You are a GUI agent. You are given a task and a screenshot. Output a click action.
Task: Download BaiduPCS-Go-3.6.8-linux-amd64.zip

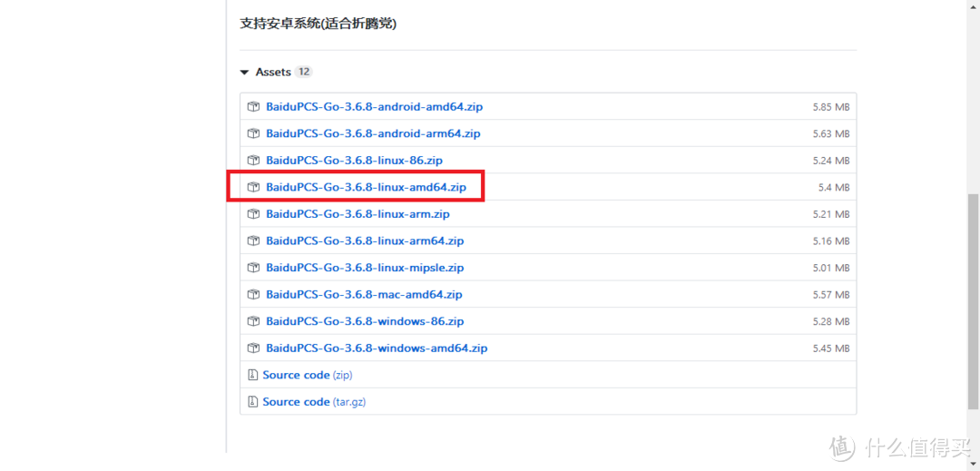[x=366, y=188]
